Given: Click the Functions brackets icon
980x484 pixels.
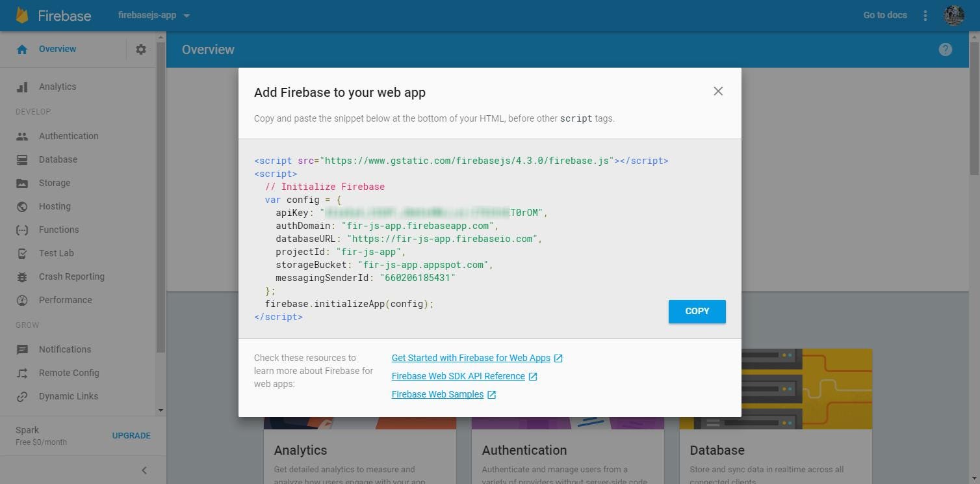Looking at the screenshot, I should [22, 230].
